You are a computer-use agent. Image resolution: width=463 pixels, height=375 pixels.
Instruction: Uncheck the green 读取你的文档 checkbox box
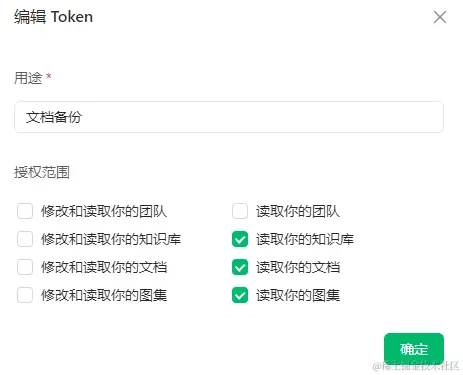coord(240,267)
